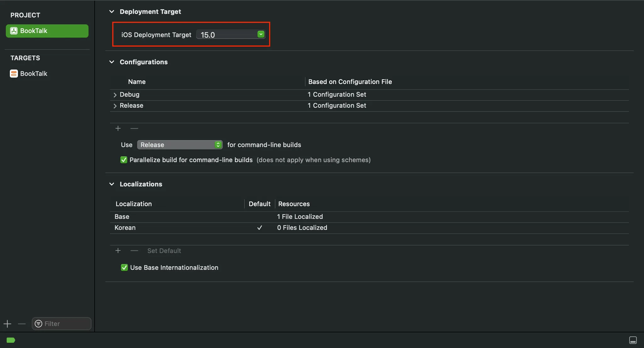The width and height of the screenshot is (644, 348).
Task: Remove localization using minus icon
Action: tap(134, 251)
